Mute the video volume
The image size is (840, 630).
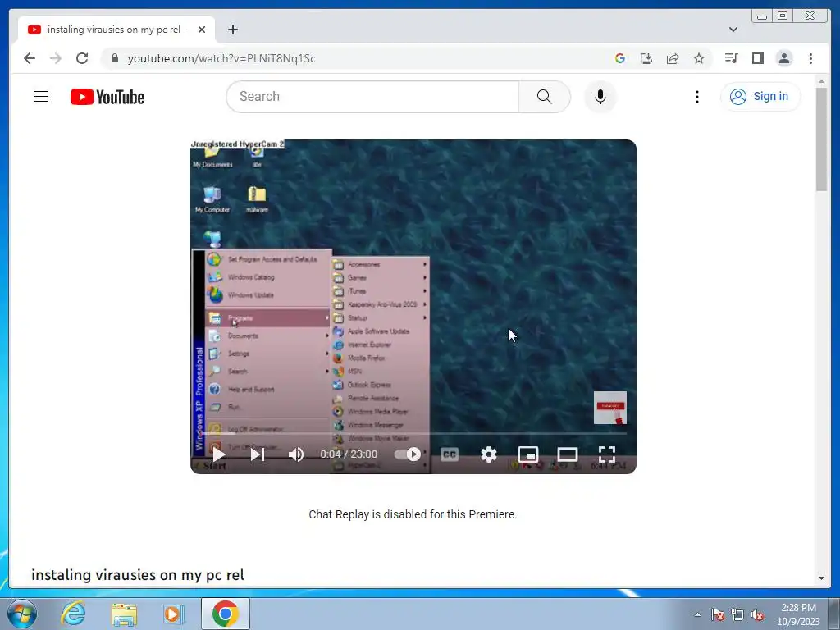coord(296,454)
